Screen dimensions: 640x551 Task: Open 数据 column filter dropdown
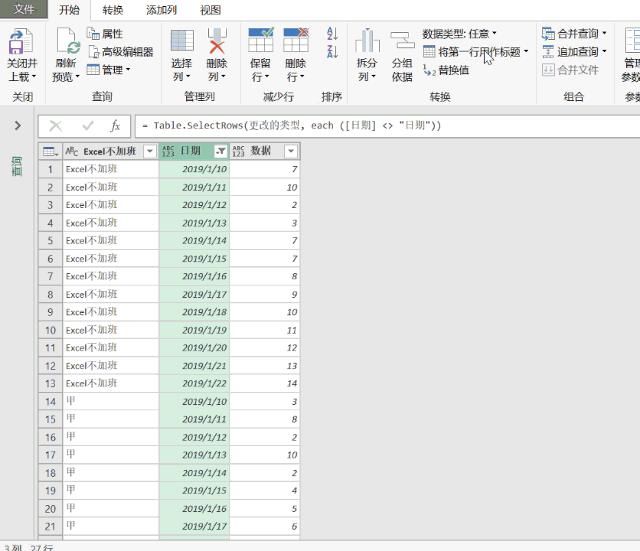click(291, 151)
